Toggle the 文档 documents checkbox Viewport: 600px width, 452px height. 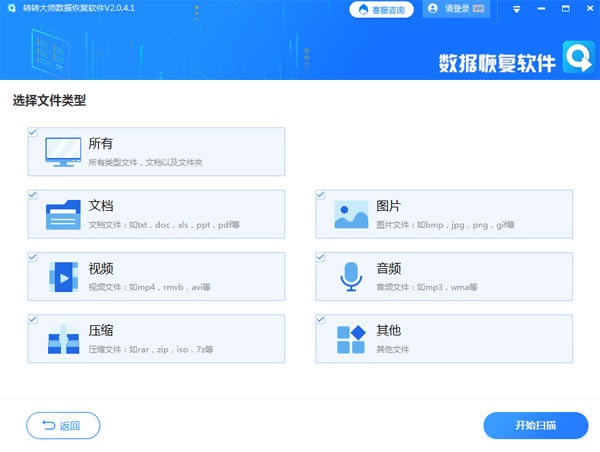(x=33, y=194)
